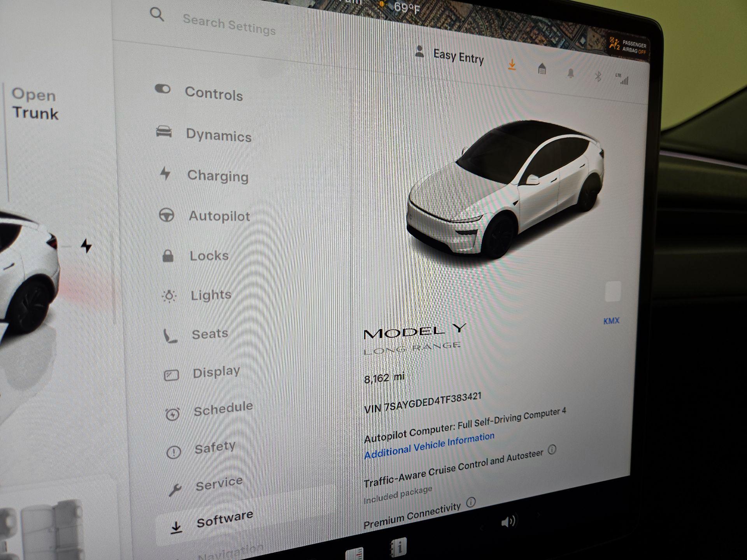This screenshot has width=747, height=560.
Task: Tap the KMX vehicle name link
Action: 611,321
